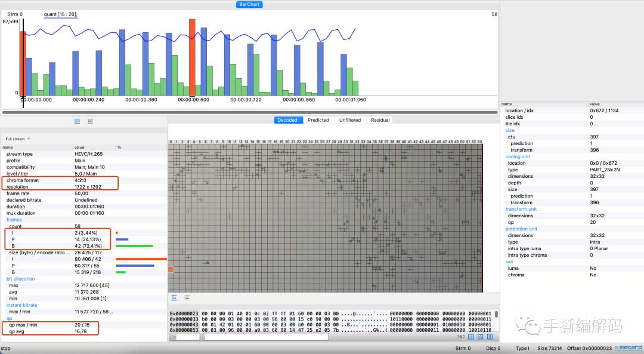This screenshot has height=354, width=644.
Task: Select the Decoded view tab
Action: click(287, 120)
